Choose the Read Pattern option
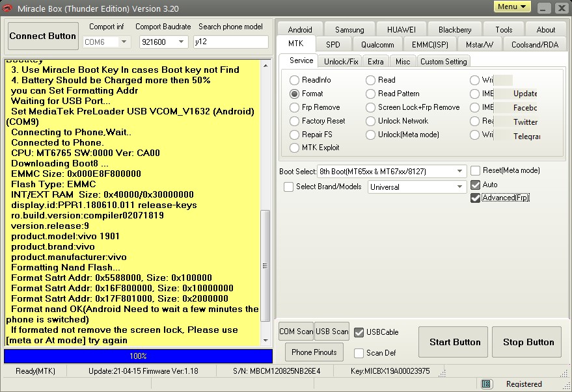572x392 pixels. 392,94
